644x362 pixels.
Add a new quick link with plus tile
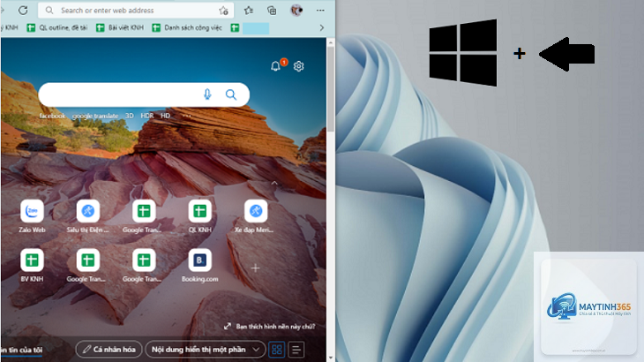(256, 268)
